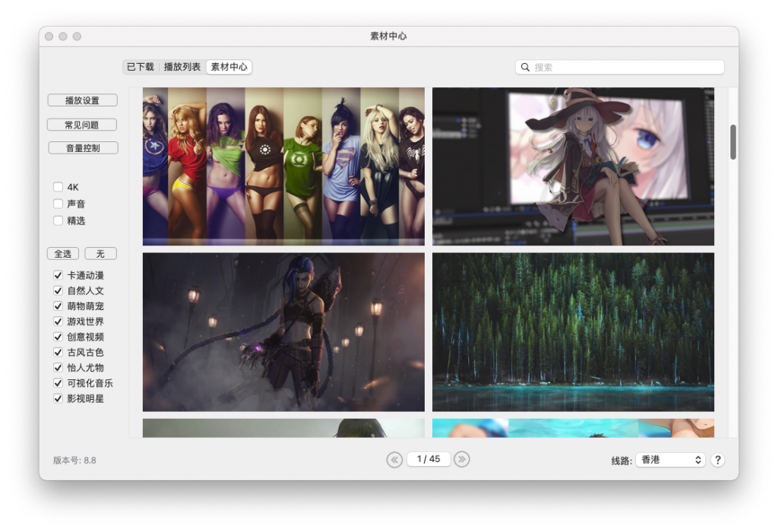Click the vertical scrollbar thumb
Image resolution: width=778 pixels, height=532 pixels.
tap(733, 142)
